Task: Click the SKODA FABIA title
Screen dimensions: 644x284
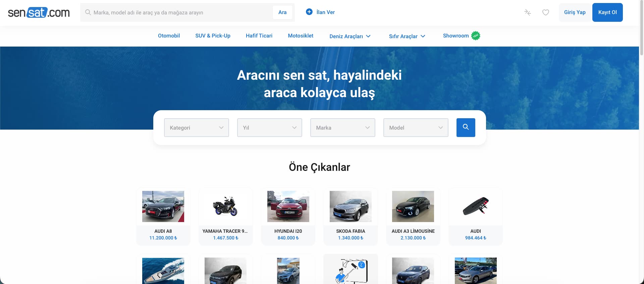Action: pos(351,231)
